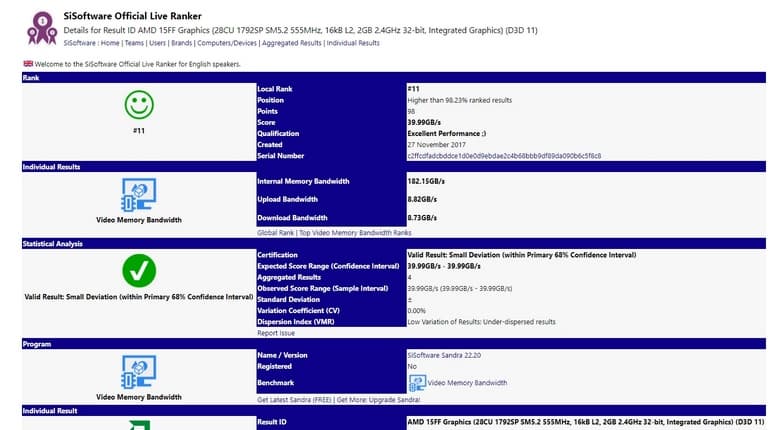Click Excellent Performance qualification text
This screenshot has width=780, height=430.
pos(447,133)
